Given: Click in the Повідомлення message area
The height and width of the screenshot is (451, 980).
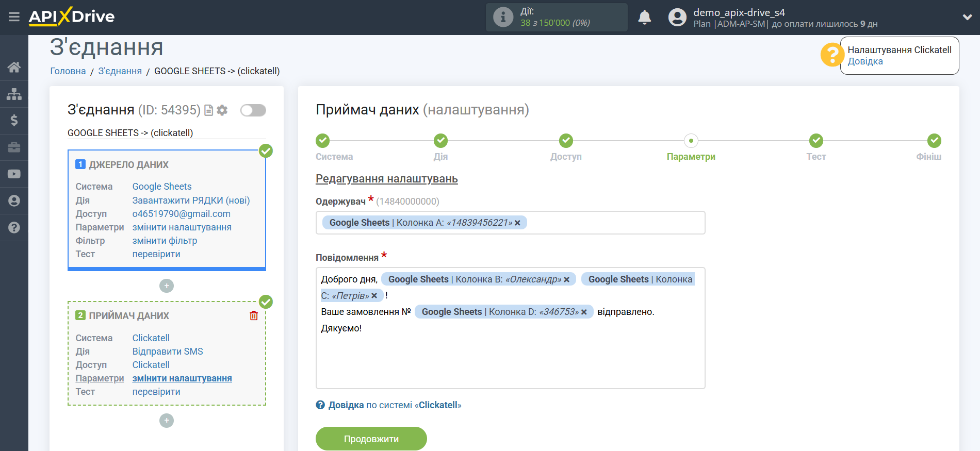Looking at the screenshot, I should click(x=510, y=328).
